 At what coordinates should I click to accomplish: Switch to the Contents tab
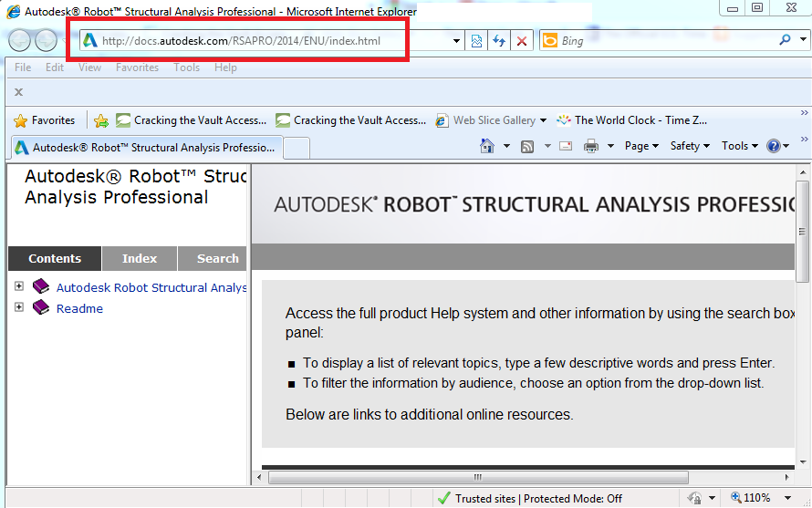pyautogui.click(x=55, y=258)
